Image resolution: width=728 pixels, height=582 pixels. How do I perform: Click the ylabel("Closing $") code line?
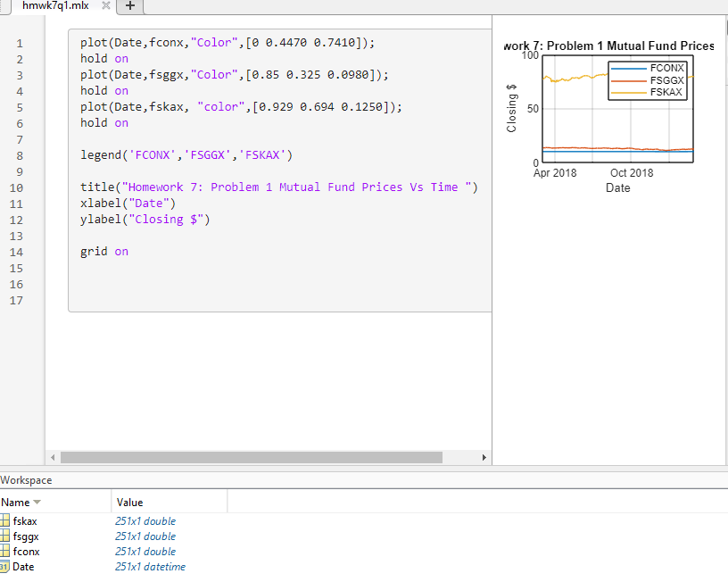pos(145,220)
